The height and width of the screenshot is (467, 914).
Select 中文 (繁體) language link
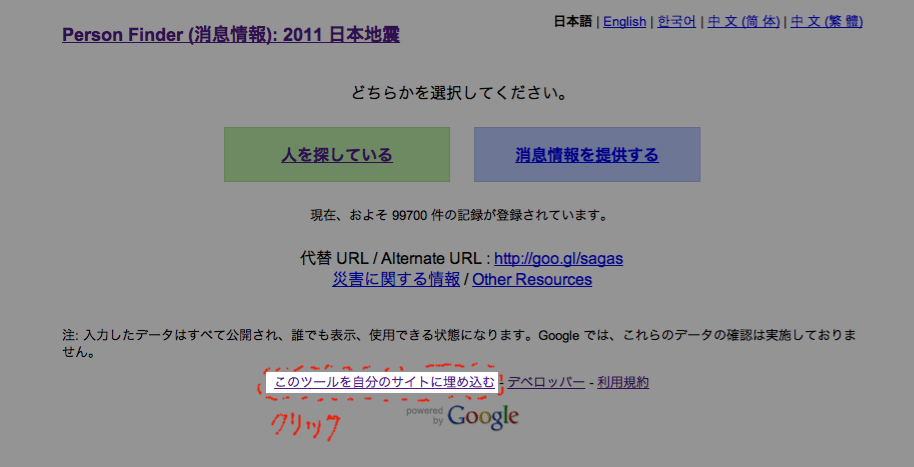coord(827,22)
